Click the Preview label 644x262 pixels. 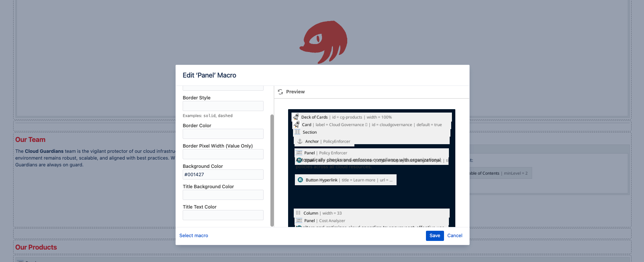click(295, 92)
